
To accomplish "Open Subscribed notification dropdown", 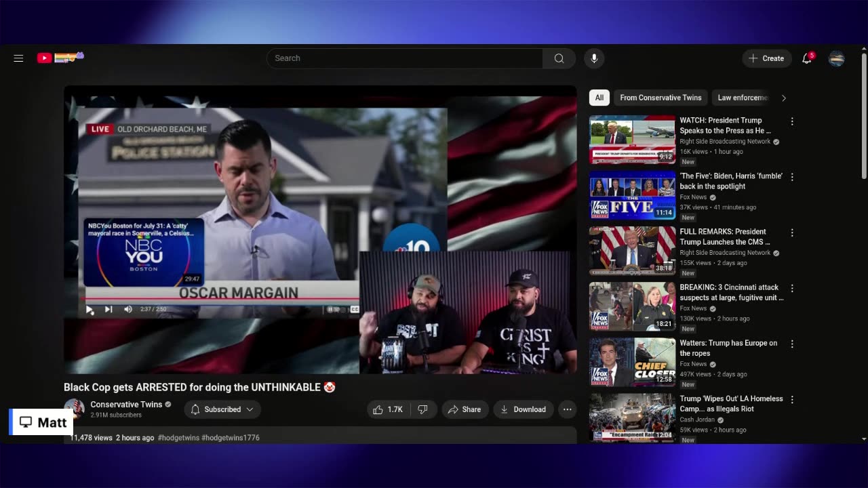I will 222,409.
